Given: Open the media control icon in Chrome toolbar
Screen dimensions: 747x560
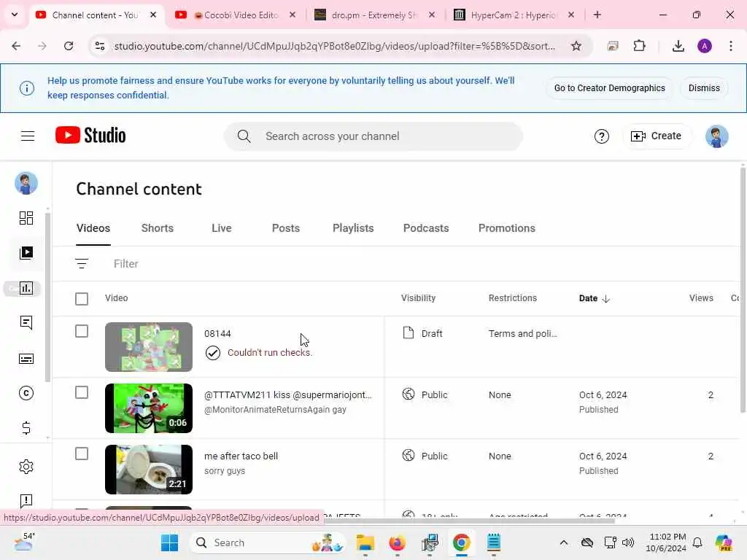Looking at the screenshot, I should click(613, 46).
